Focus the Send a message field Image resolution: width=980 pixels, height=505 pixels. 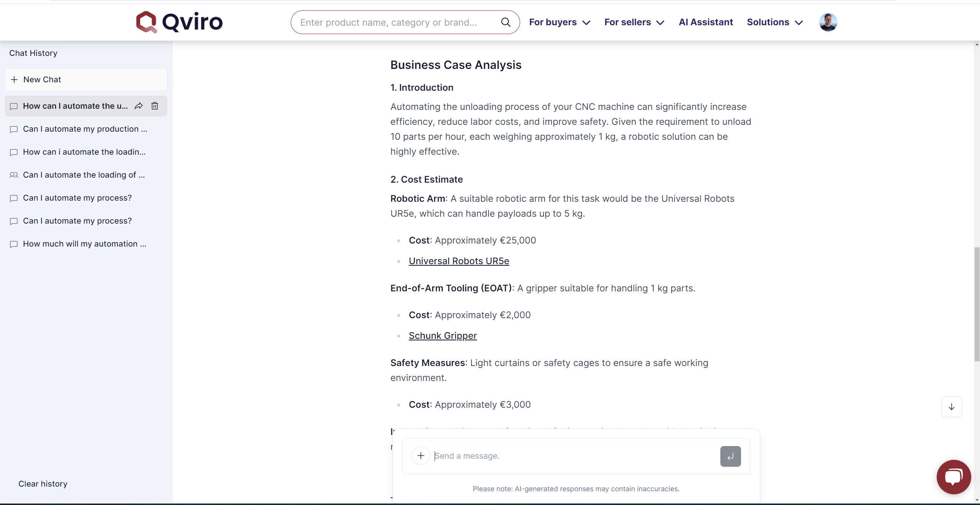574,456
